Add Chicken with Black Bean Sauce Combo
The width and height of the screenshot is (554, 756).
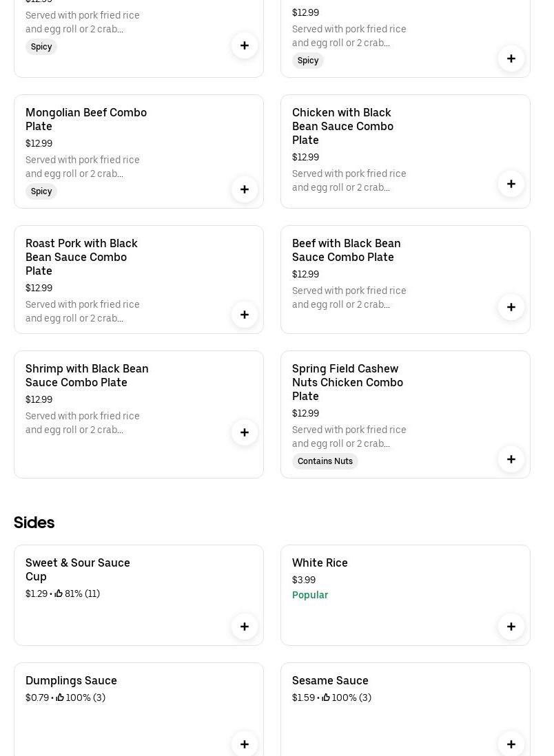click(511, 184)
